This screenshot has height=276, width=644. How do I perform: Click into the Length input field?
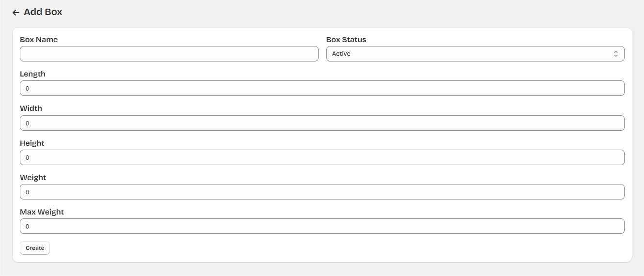coord(322,88)
